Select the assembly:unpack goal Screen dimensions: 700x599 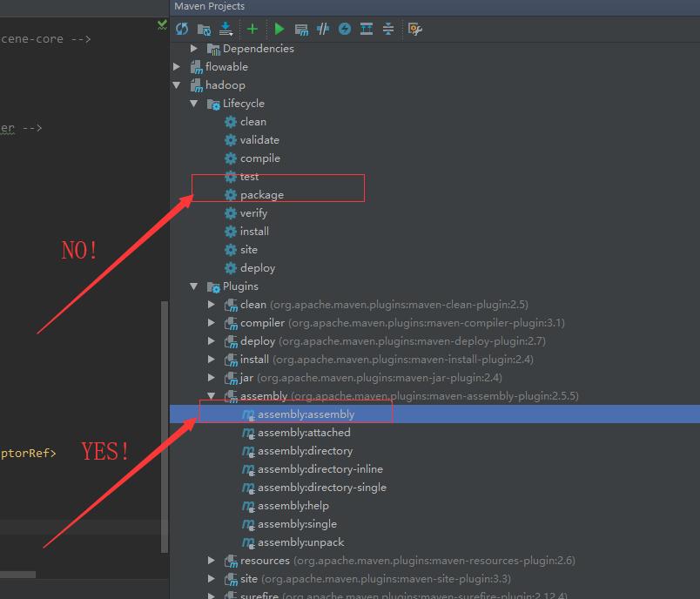(300, 542)
